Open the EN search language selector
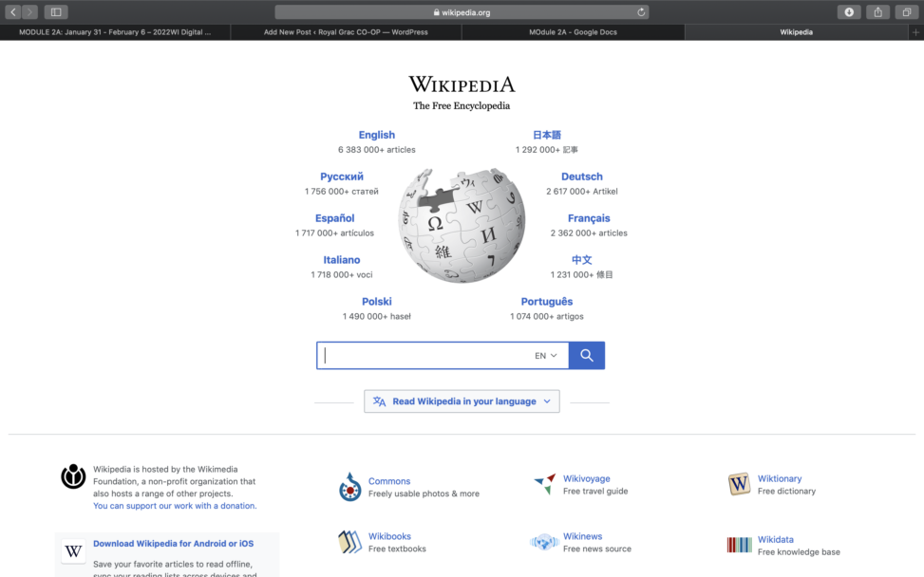Image resolution: width=924 pixels, height=577 pixels. click(546, 356)
